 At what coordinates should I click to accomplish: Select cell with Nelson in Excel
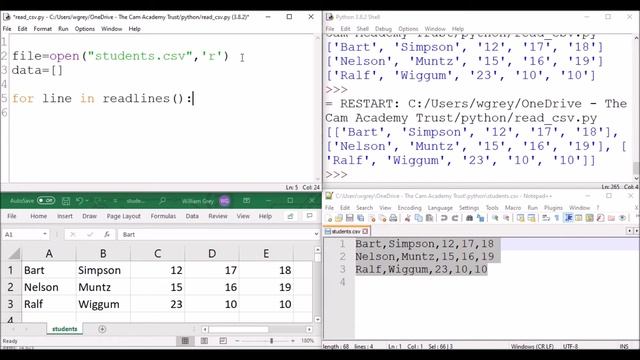pos(49,287)
